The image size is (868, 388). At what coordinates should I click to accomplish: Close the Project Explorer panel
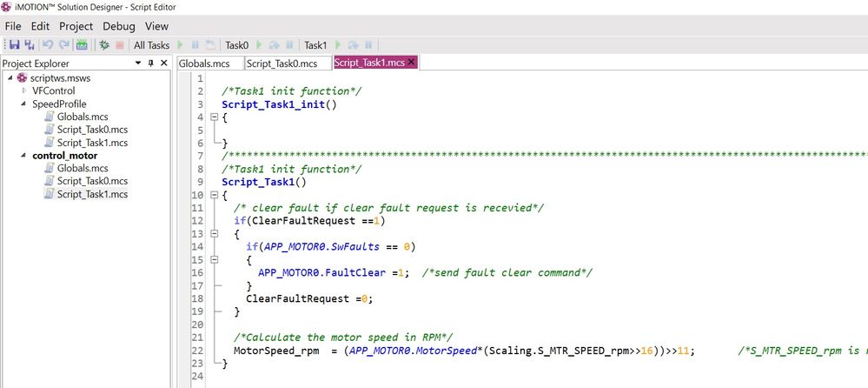click(163, 64)
